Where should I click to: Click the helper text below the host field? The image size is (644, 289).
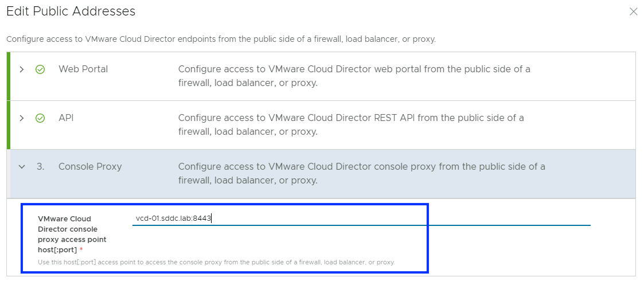tap(216, 262)
